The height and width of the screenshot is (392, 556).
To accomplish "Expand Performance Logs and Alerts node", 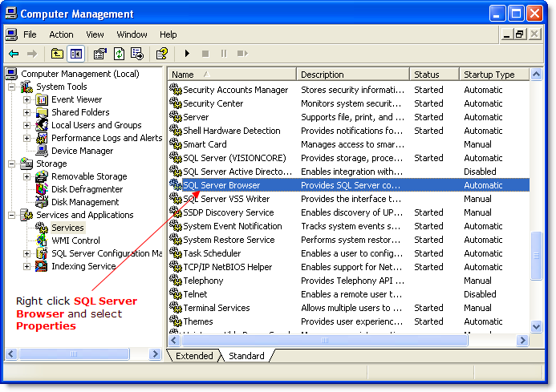I will pyautogui.click(x=26, y=138).
